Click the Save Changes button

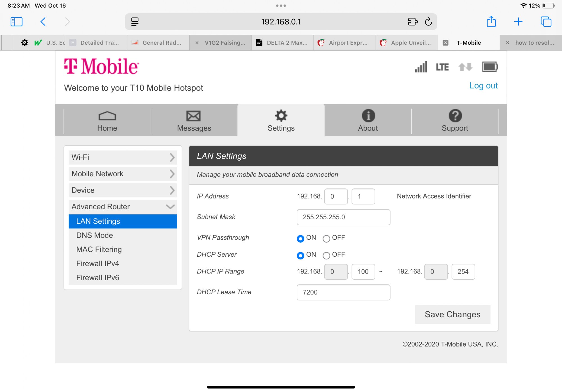click(x=452, y=314)
